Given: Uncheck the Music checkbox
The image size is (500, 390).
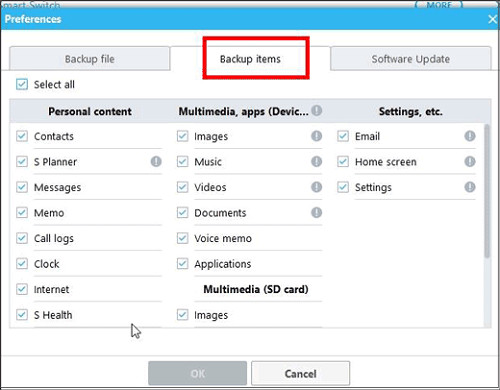Looking at the screenshot, I should pyautogui.click(x=182, y=162).
